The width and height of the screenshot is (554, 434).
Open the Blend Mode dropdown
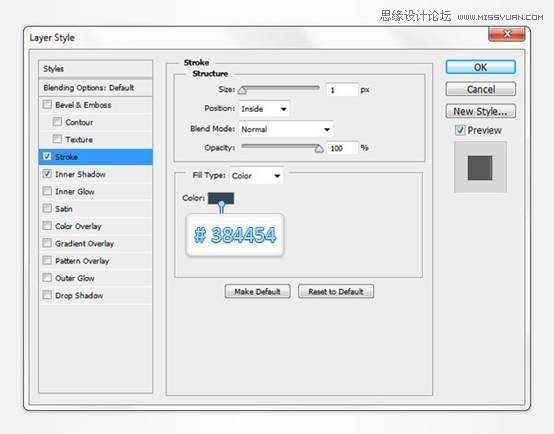(286, 129)
